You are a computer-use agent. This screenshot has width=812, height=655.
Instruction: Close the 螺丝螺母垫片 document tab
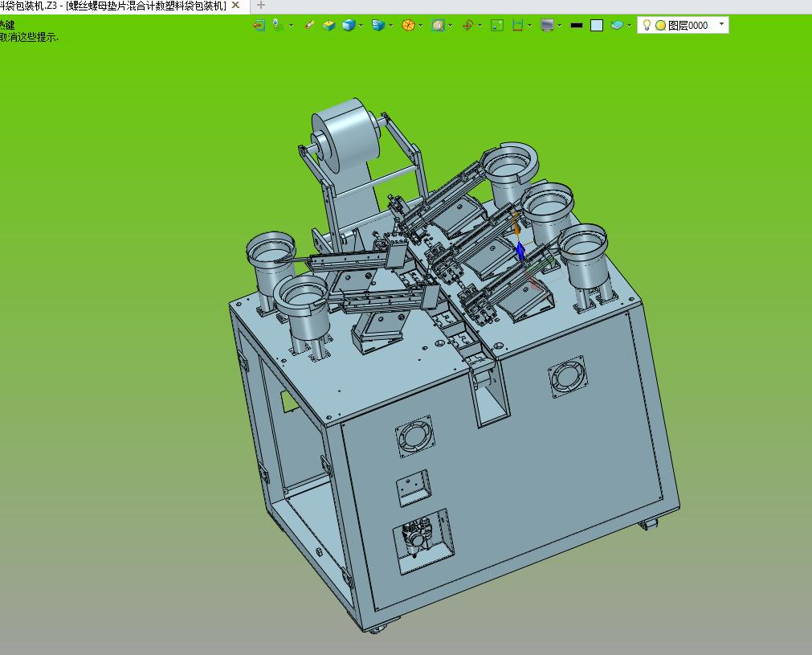(x=235, y=5)
